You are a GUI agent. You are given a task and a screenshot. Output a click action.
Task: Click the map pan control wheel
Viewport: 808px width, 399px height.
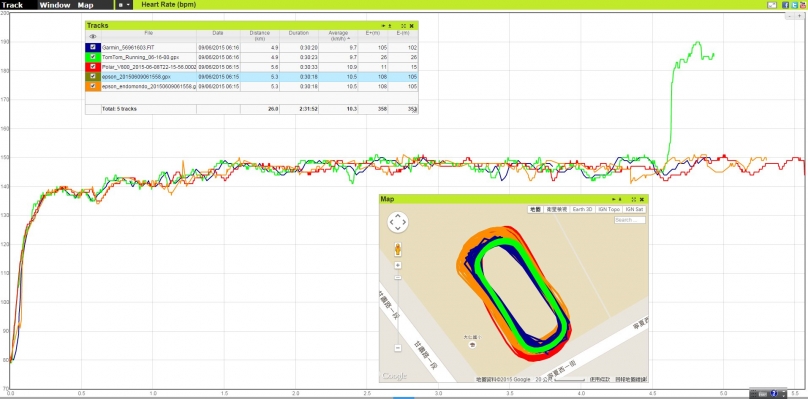click(x=397, y=223)
